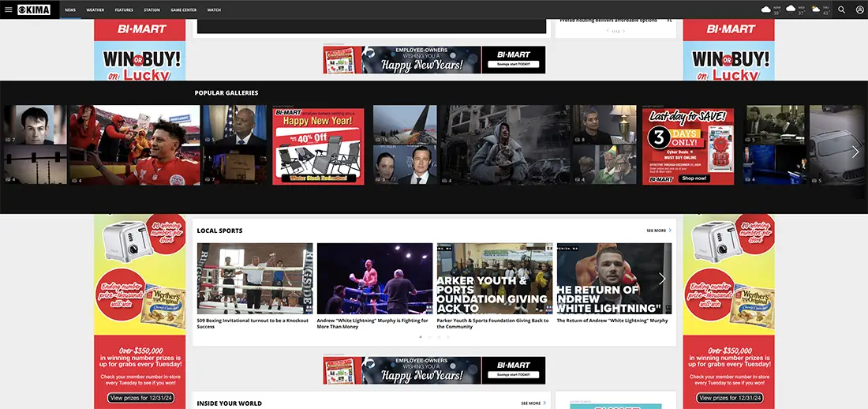Select first Local Sports carousel dot
Image resolution: width=868 pixels, height=409 pixels.
tap(420, 337)
